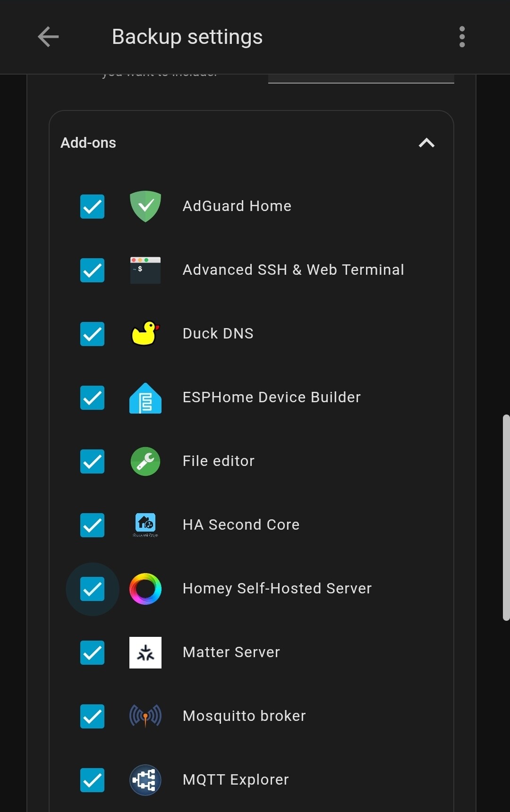Collapse the Add-ons section chevron
The image size is (510, 812).
[x=426, y=143]
